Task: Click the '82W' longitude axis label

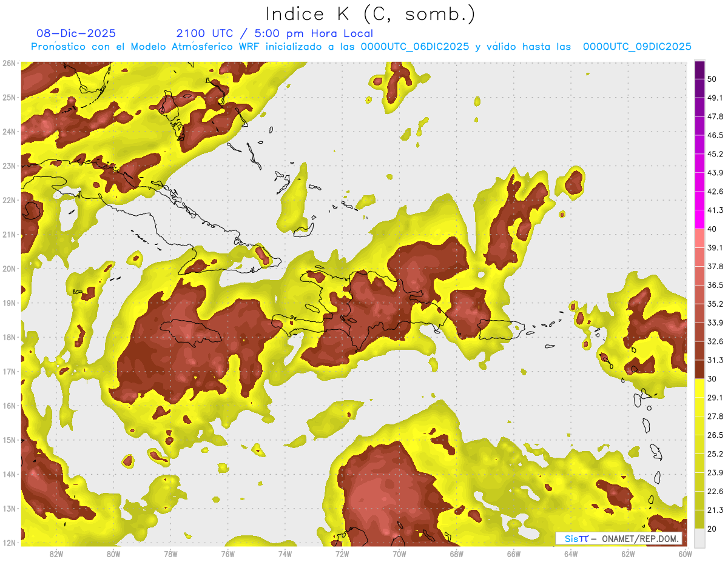Action: 56,554
